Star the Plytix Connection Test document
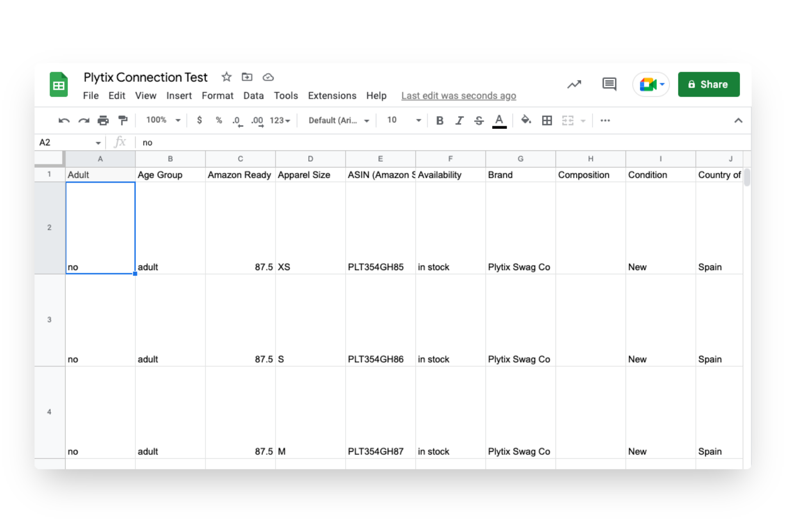Image resolution: width=786 pixels, height=532 pixels. tap(226, 77)
